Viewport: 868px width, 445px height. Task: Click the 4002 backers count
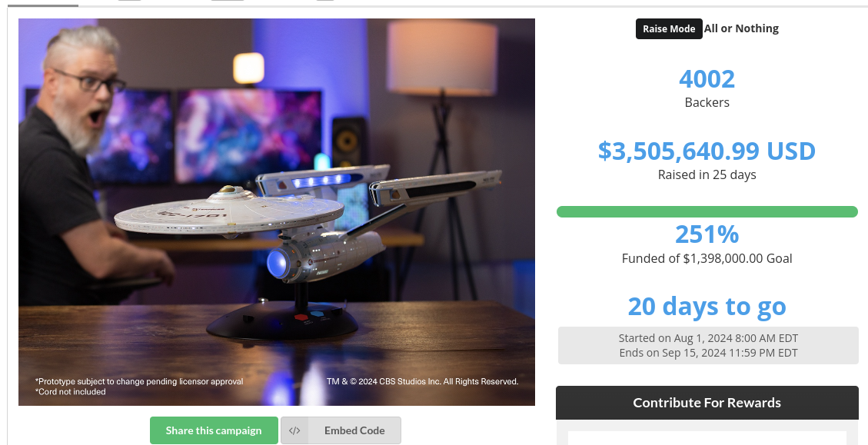click(x=707, y=78)
